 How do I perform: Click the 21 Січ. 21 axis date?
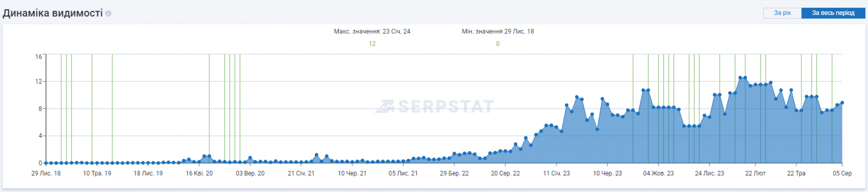301,174
